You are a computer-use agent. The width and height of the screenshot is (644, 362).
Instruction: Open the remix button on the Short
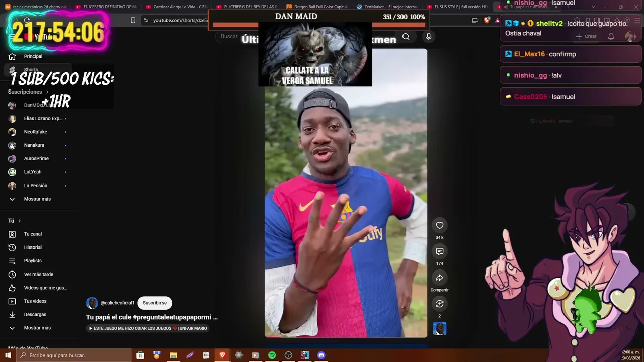point(439,304)
